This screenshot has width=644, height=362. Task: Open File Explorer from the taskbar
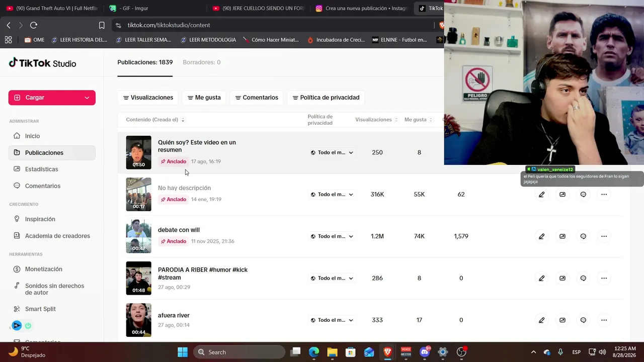coord(332,352)
